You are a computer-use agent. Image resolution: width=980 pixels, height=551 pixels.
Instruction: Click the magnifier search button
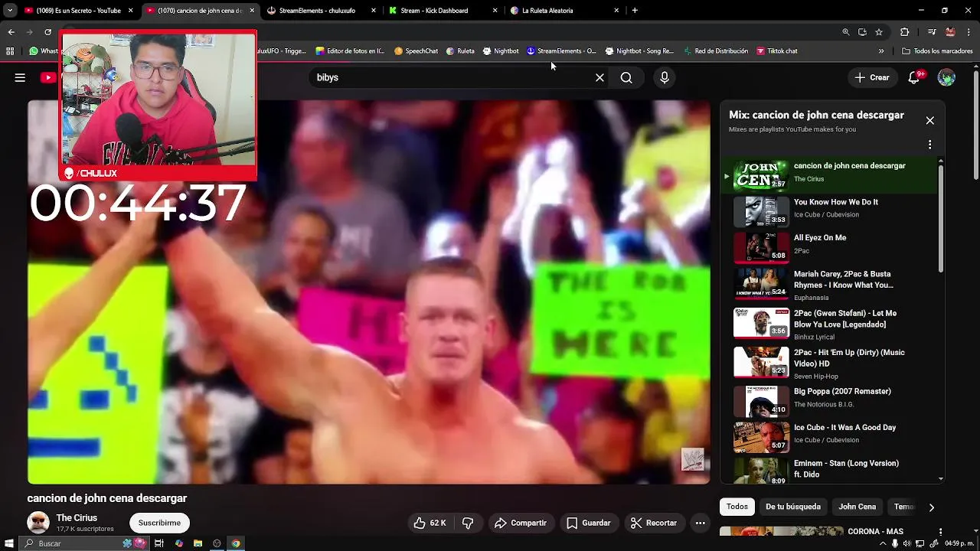pos(626,77)
